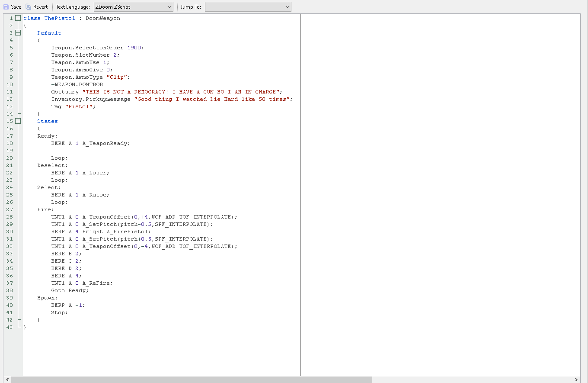
Task: Click the "Clip" ammo type string
Action: click(x=117, y=77)
